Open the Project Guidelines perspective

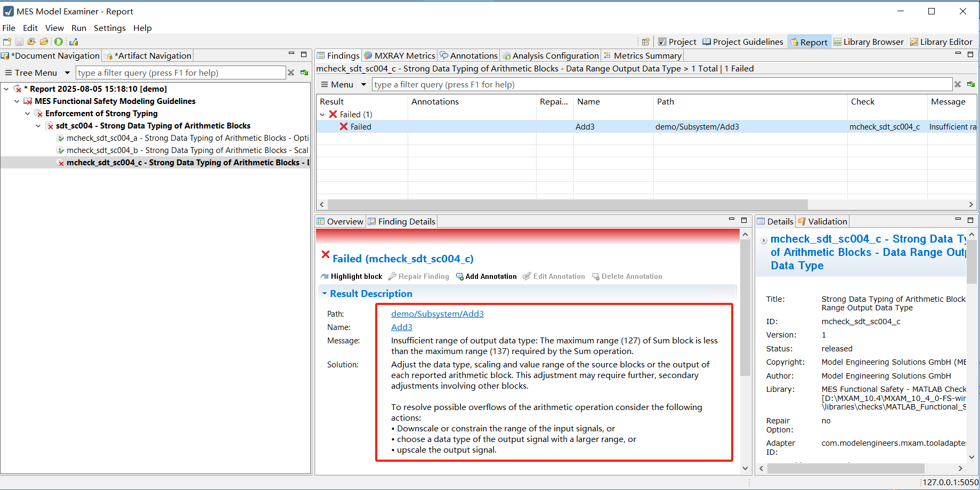(742, 42)
